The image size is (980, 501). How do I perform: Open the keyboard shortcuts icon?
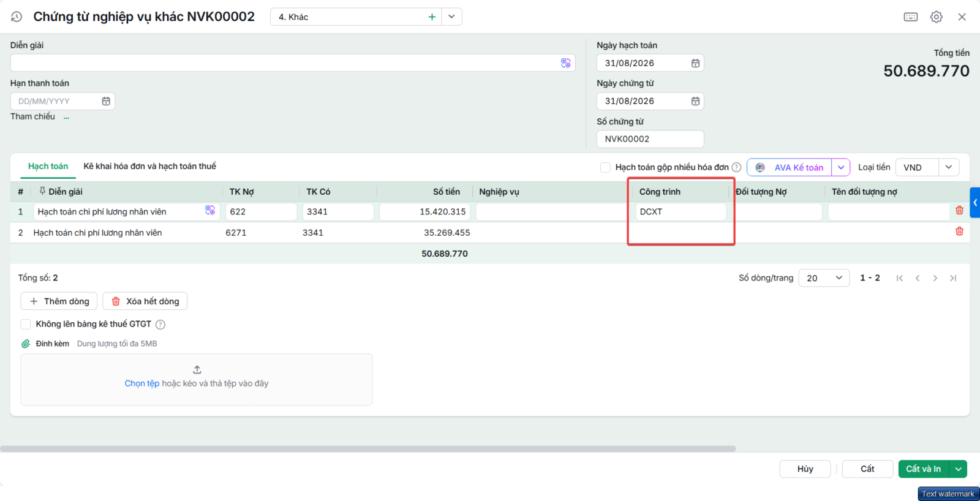click(x=911, y=17)
